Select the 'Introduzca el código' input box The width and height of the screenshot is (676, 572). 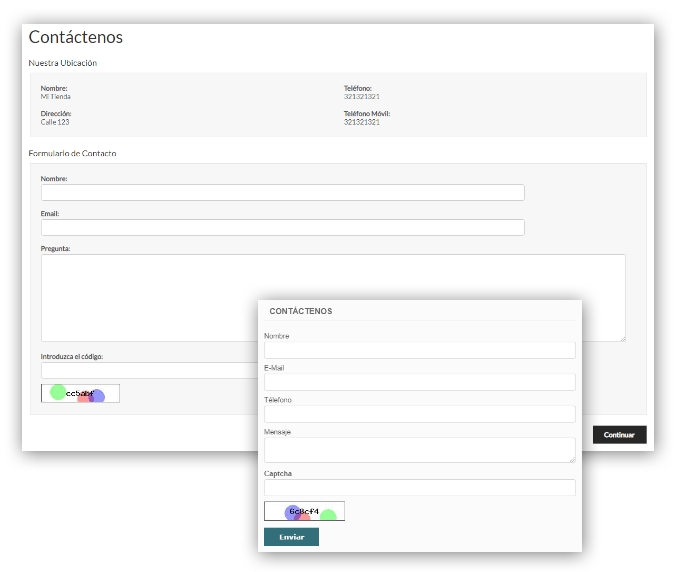[148, 371]
